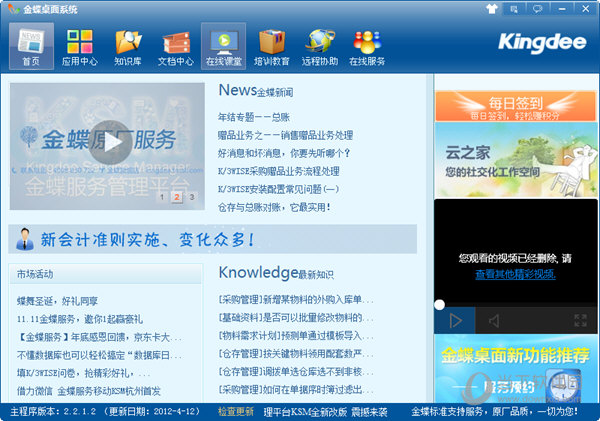
Task: Open 蝶舞圣诞，好礼同享 activity
Action: point(57,301)
